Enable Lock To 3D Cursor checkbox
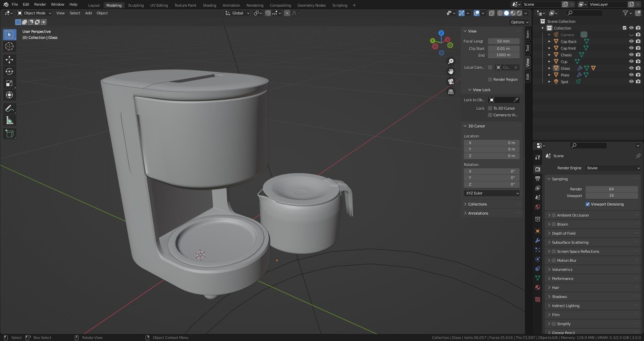 click(490, 108)
